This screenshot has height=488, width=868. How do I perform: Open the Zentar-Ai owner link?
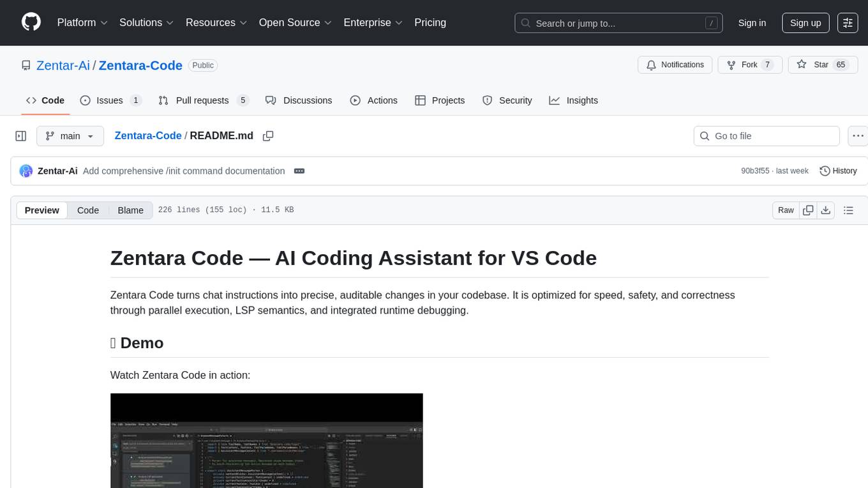coord(63,65)
